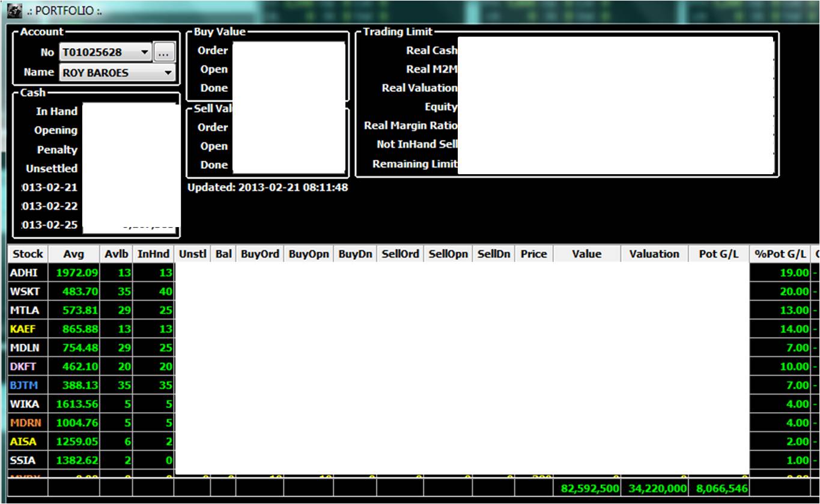Click the %Pot G/L column header
820x504 pixels.
[780, 254]
